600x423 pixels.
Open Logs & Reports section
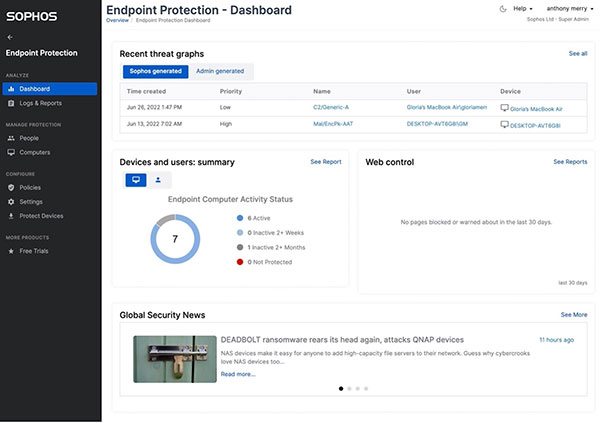tap(41, 103)
